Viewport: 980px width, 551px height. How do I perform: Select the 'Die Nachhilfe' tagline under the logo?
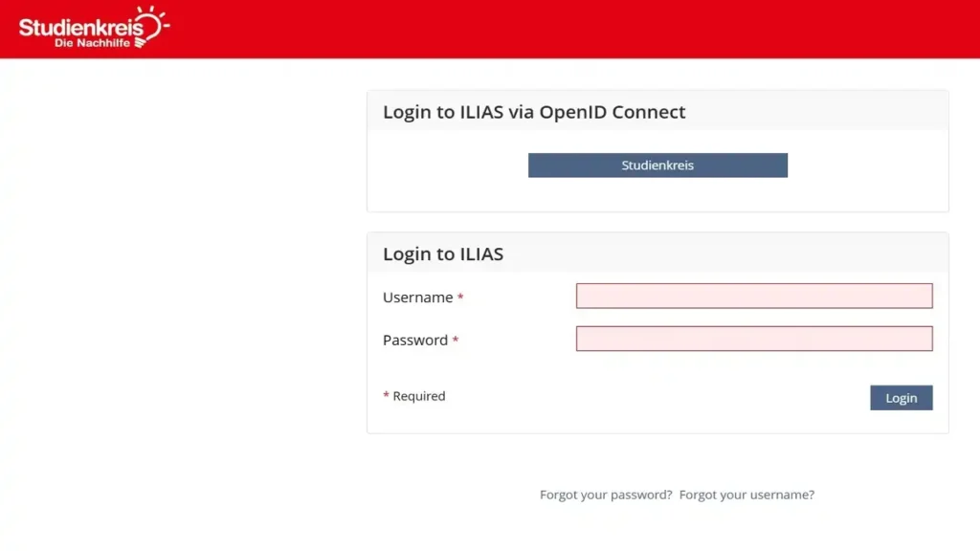click(94, 42)
